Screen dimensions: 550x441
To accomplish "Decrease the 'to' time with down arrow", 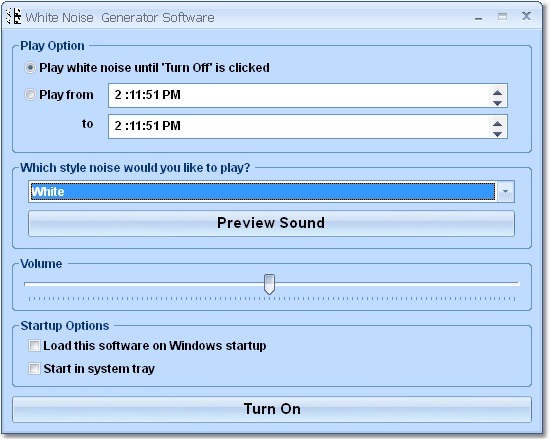I will [497, 134].
